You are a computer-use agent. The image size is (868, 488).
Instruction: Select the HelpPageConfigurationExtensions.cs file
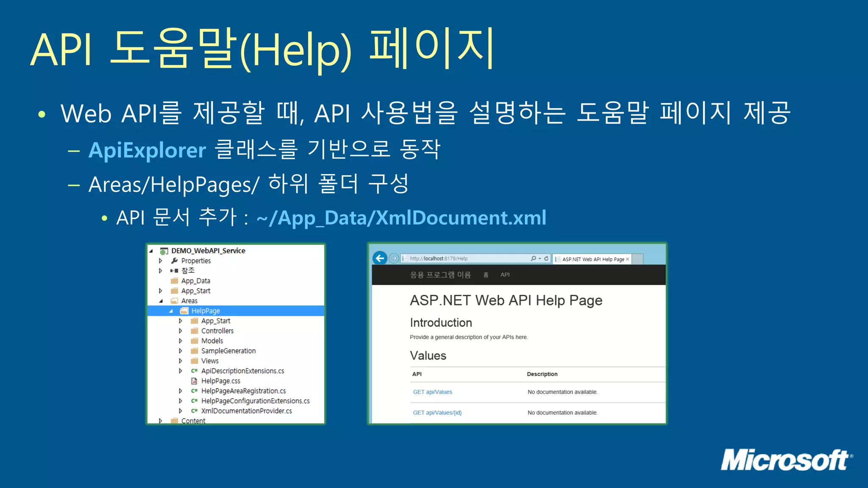(x=255, y=401)
